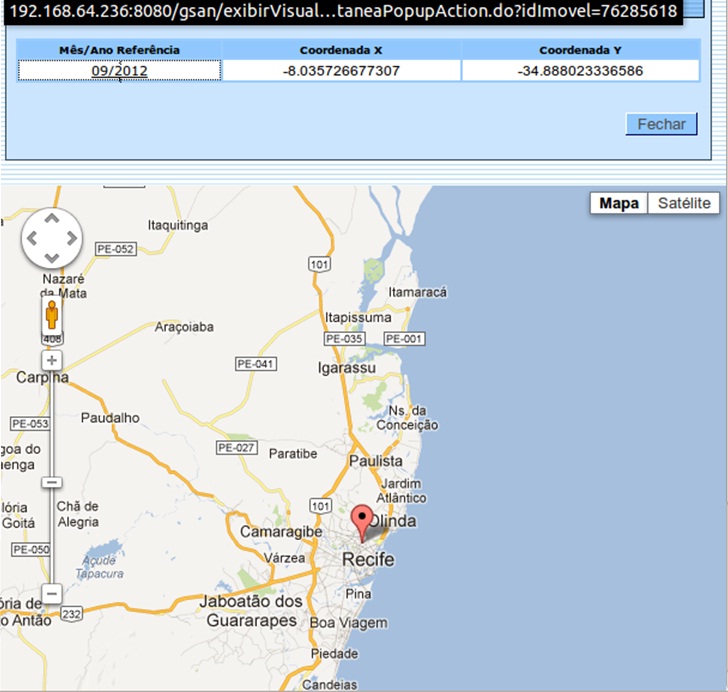Click the Itaquitinga label on map

pos(178,225)
